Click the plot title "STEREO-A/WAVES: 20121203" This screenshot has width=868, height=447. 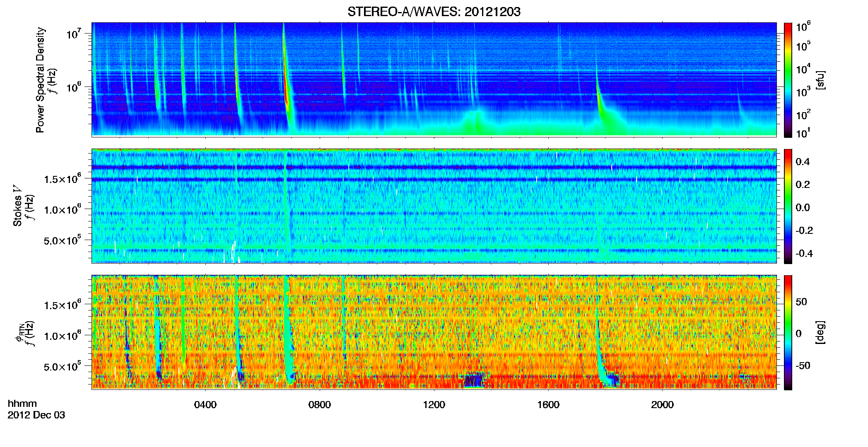tap(434, 12)
